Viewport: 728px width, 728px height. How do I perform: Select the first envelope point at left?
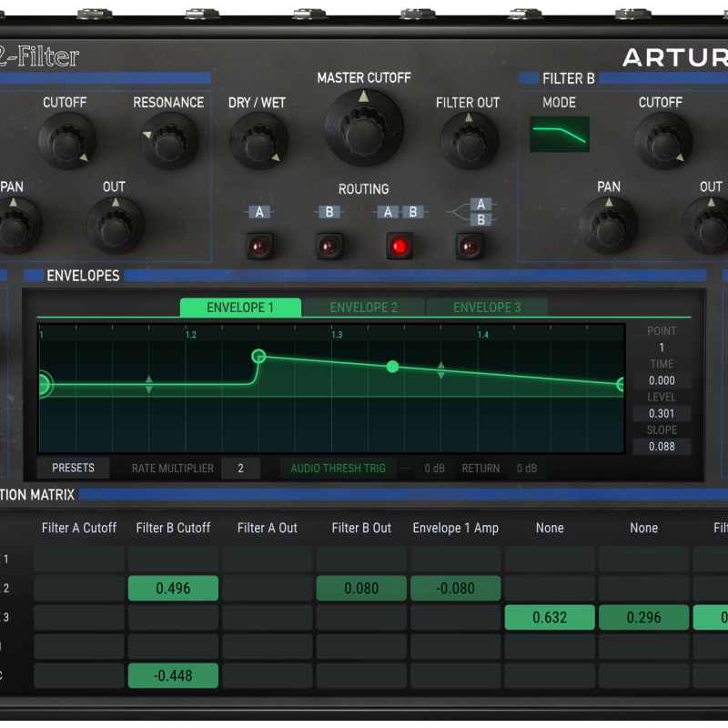click(44, 384)
